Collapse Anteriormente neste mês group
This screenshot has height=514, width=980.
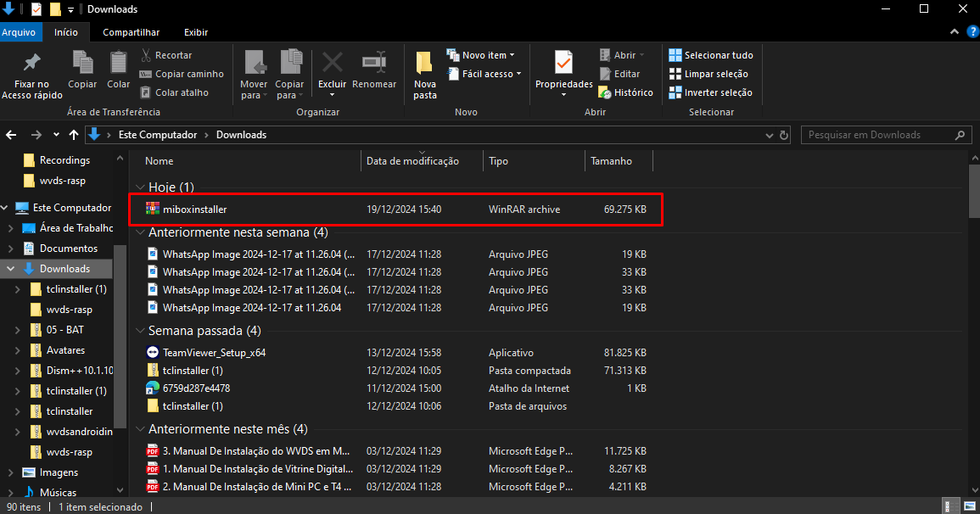click(x=141, y=429)
